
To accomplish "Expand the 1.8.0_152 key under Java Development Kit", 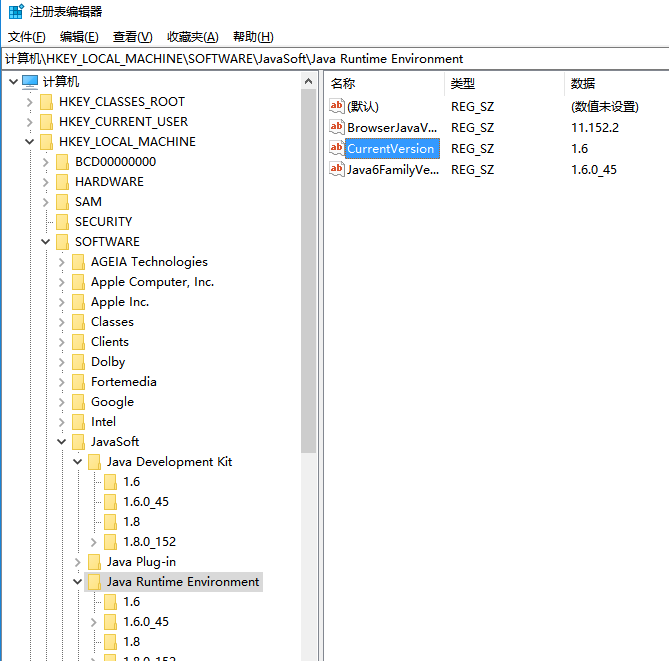I will (x=94, y=542).
